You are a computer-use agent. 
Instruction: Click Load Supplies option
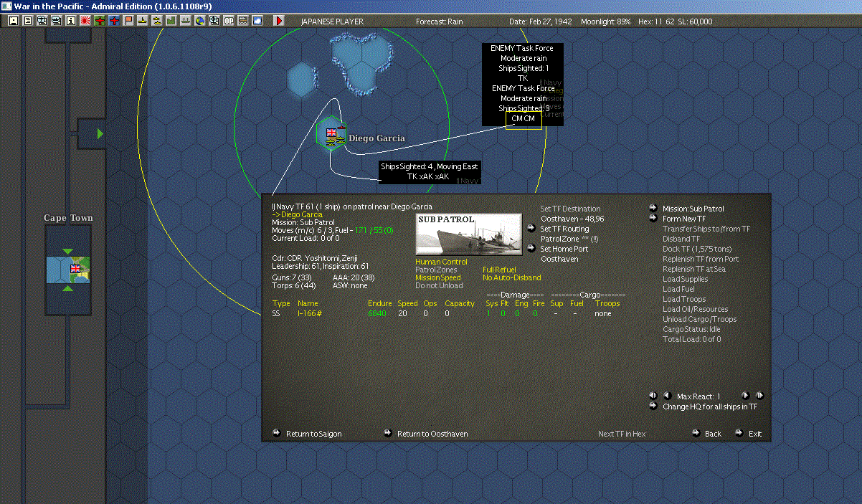tap(685, 279)
